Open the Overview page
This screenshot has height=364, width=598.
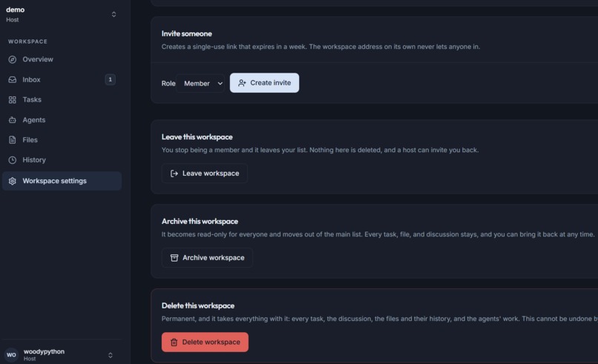point(62,59)
